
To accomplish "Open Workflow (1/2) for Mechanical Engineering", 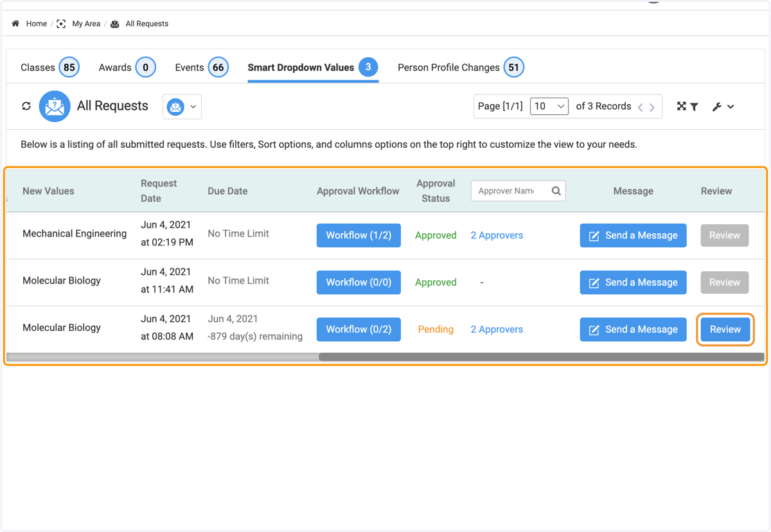I will 359,235.
